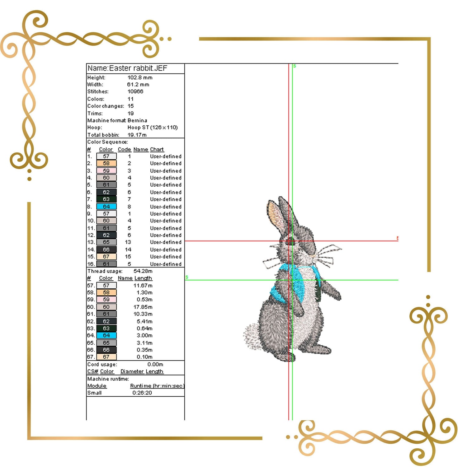Screen dimensions: 467x476
Task: Click the Runtime (hr:min:sec) column header
Action: 157,386
